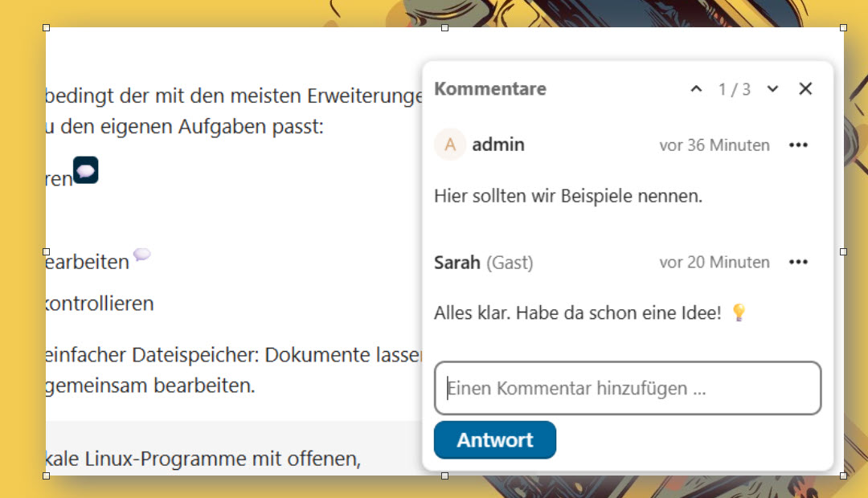Open the three-dot menu on admin's comment
Viewport: 868px width, 498px height.
tap(798, 145)
